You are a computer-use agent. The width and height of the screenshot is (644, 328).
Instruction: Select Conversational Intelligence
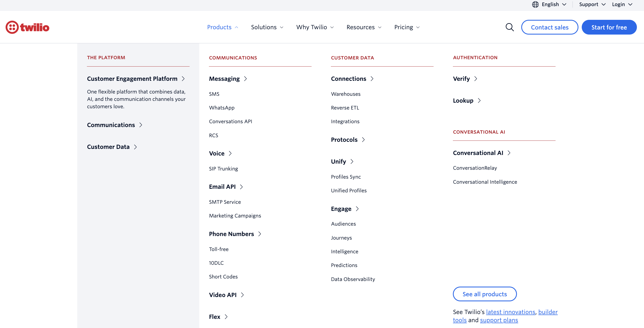(485, 182)
